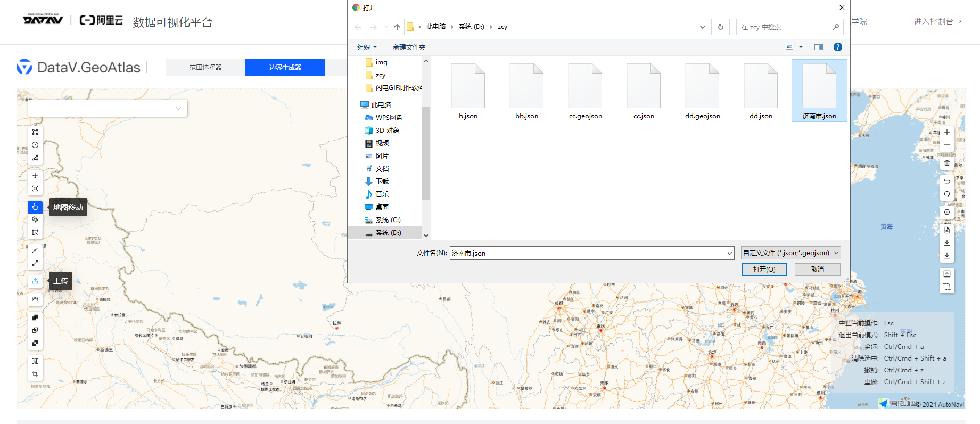Click the 在 zcy 中搜索 search field
The height and width of the screenshot is (424, 980).
(x=790, y=27)
